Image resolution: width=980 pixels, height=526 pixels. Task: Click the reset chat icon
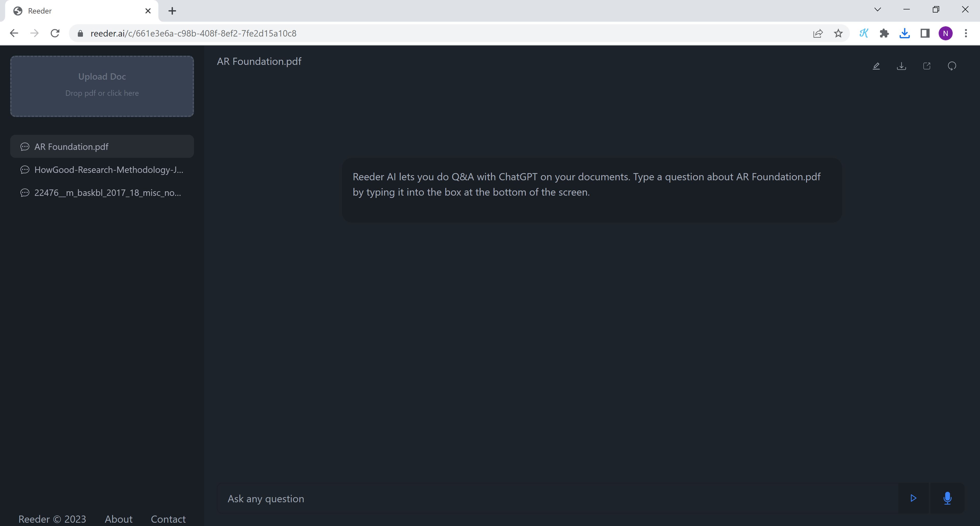(x=952, y=66)
